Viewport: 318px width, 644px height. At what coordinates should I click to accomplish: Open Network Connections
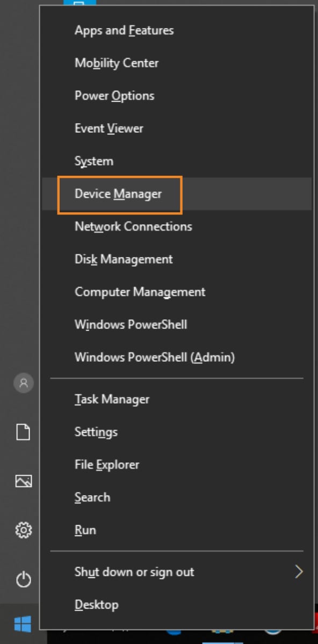click(176, 226)
